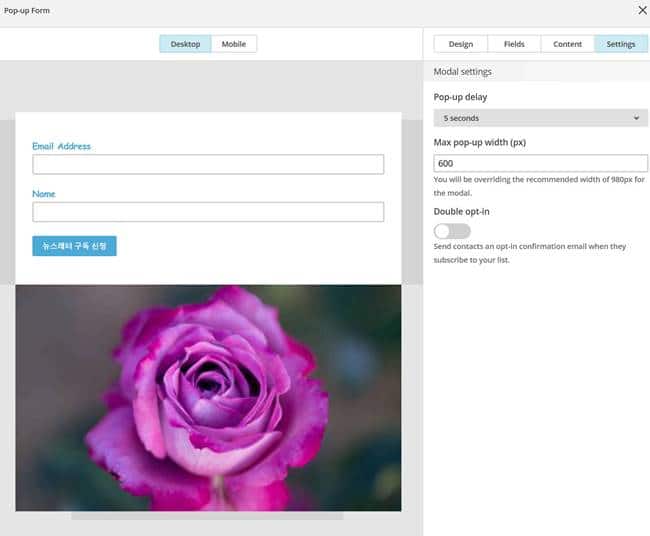Screen dimensions: 650x536
Task: Switch preview to Mobile view
Action: pyautogui.click(x=234, y=44)
